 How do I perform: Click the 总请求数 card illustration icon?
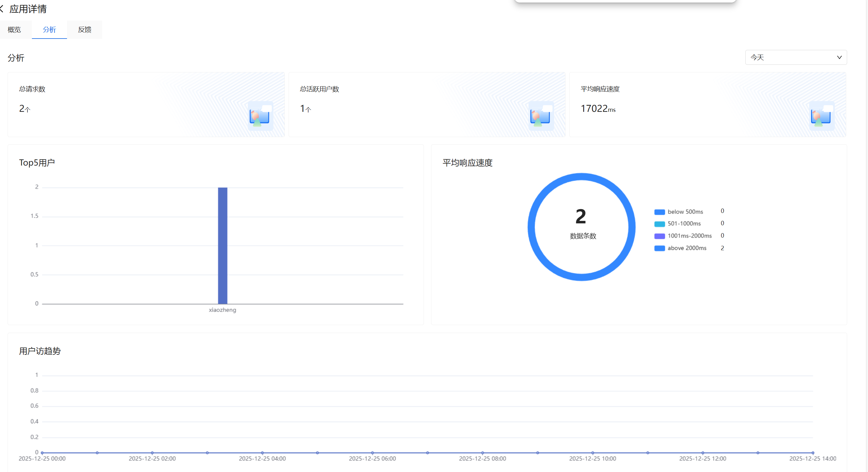click(260, 116)
